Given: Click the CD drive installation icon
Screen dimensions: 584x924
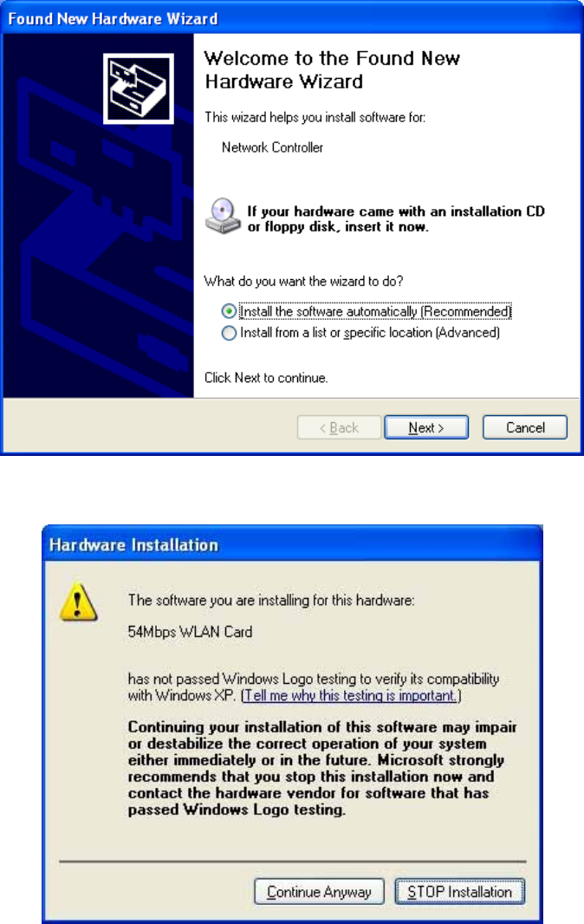Looking at the screenshot, I should (x=223, y=216).
